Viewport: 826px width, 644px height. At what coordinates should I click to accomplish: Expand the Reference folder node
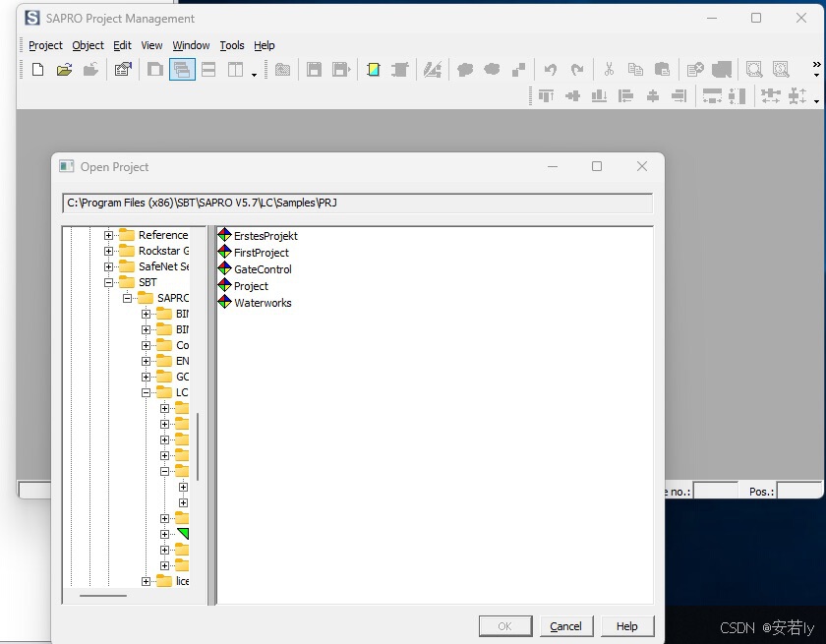[x=108, y=235]
